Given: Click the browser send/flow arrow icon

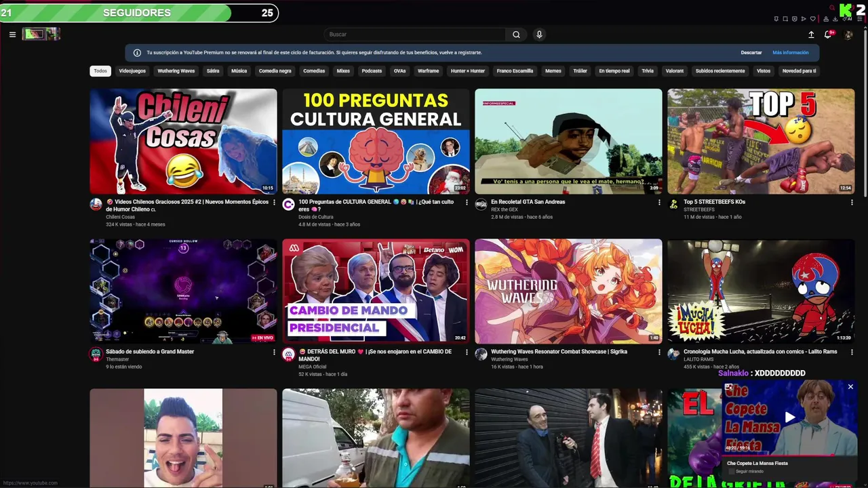Looking at the screenshot, I should coord(804,19).
